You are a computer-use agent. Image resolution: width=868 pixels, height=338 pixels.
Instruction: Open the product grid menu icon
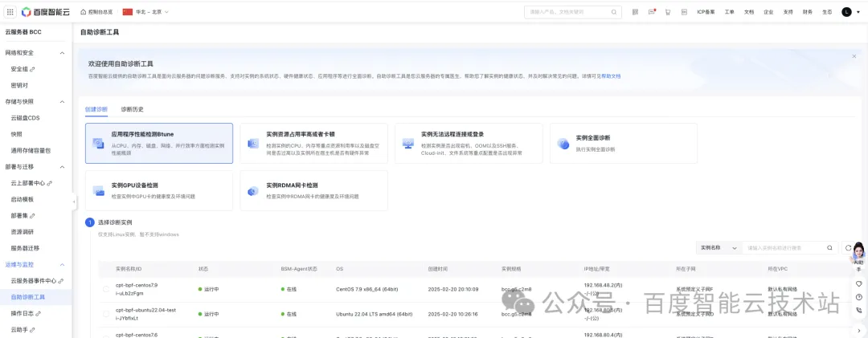10,11
